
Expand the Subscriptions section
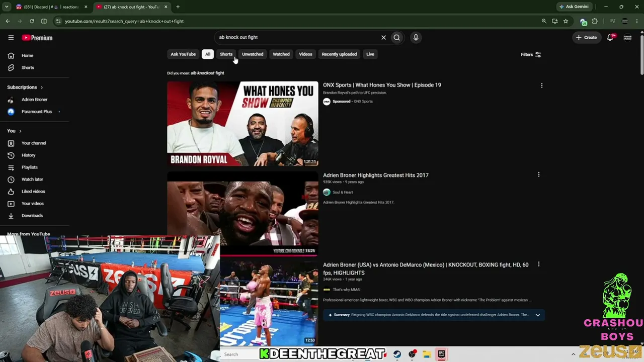25,87
